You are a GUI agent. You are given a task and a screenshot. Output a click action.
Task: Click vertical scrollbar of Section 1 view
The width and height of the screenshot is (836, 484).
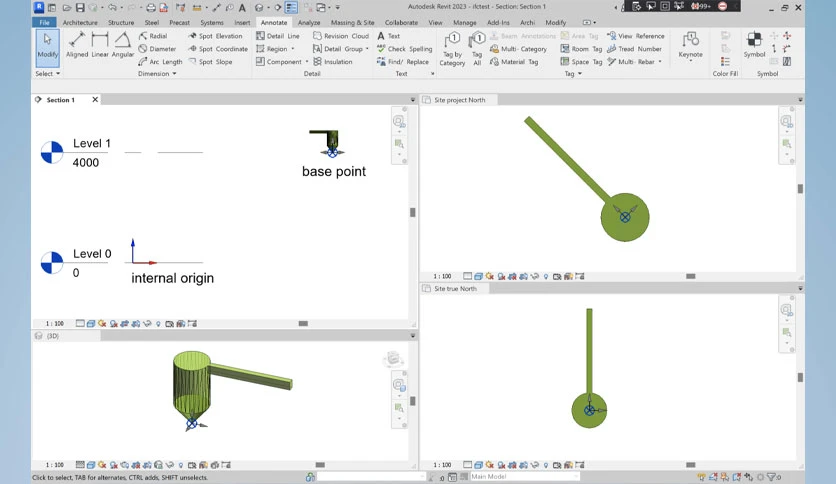tap(413, 212)
